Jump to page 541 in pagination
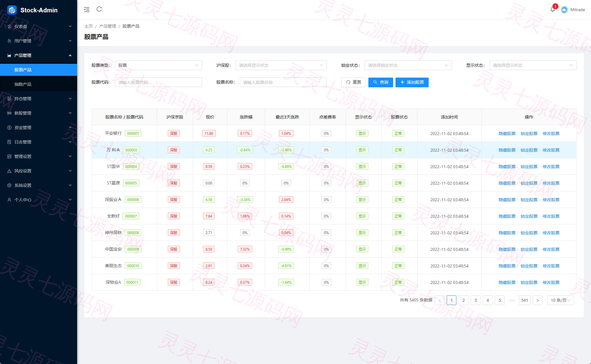 tap(524, 300)
